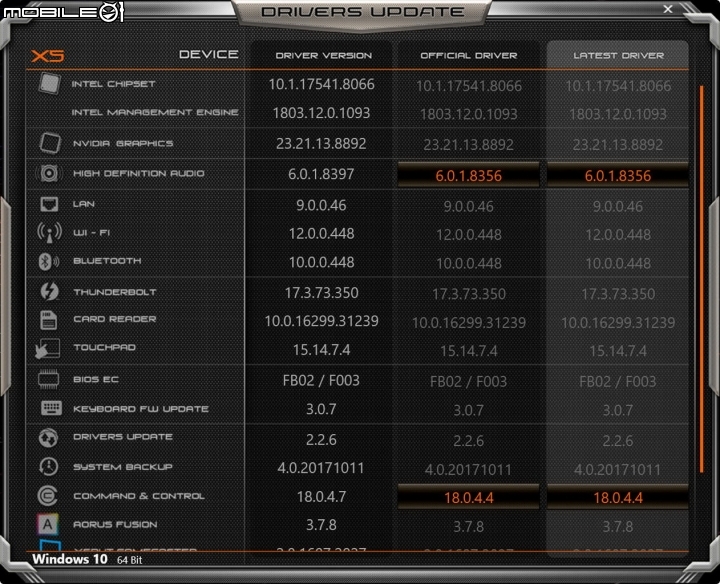Click Intel Management Engine label
The height and width of the screenshot is (584, 720).
155,112
